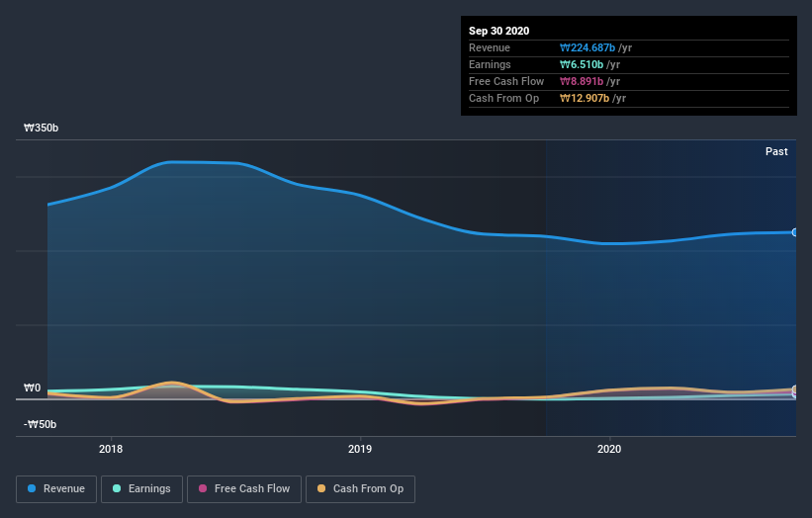Select the 2018 axis label
Image resolution: width=812 pixels, height=518 pixels.
[111, 449]
